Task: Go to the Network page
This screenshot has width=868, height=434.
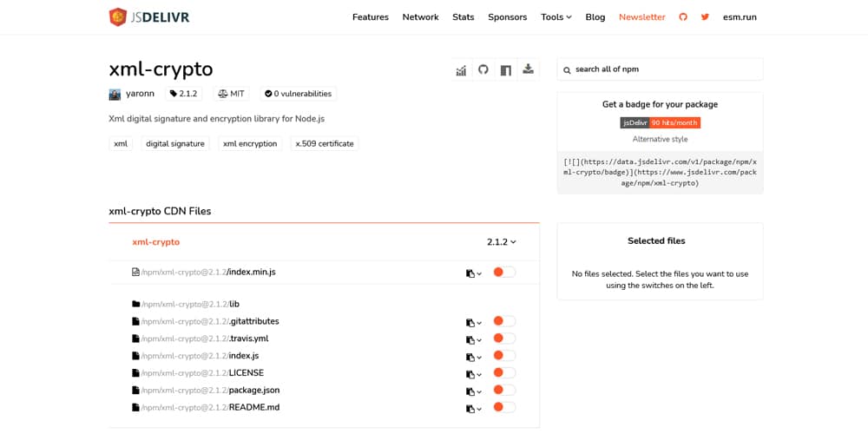Action: tap(421, 17)
